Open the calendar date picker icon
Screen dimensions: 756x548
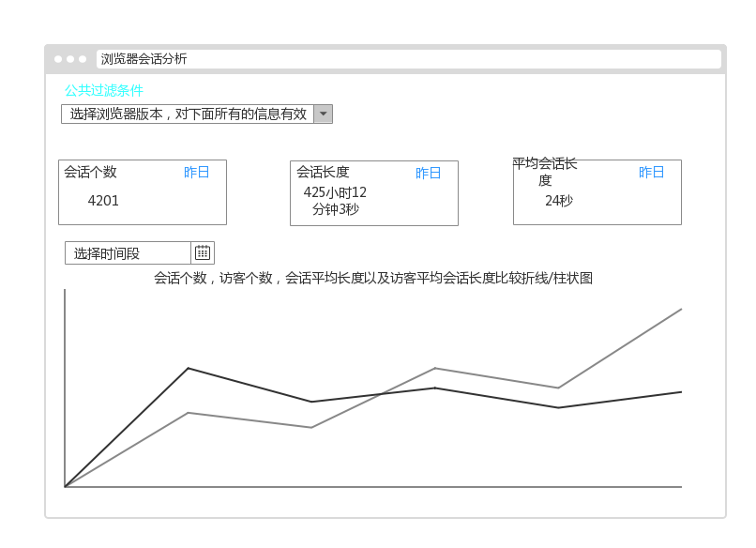(203, 252)
